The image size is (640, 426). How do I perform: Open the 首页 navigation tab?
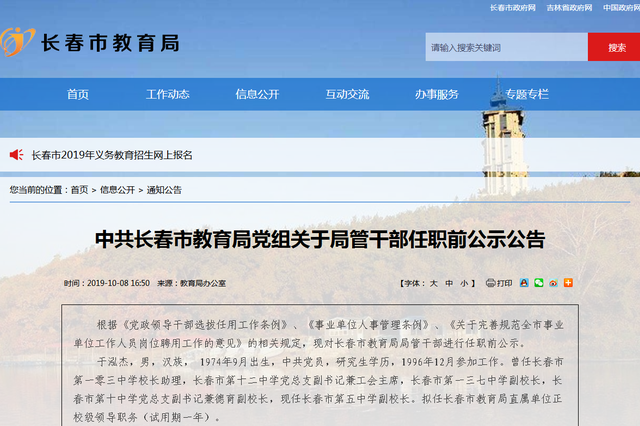coord(78,94)
